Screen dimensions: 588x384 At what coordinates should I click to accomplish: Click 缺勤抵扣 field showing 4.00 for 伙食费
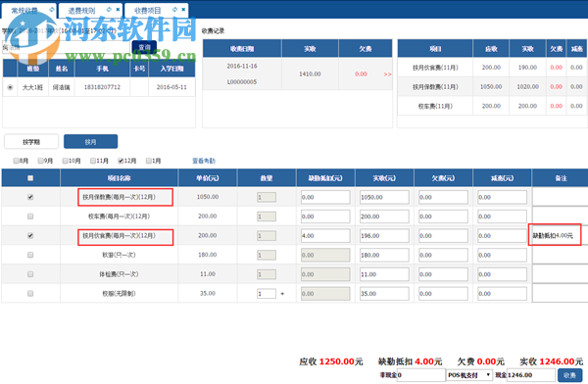[325, 235]
